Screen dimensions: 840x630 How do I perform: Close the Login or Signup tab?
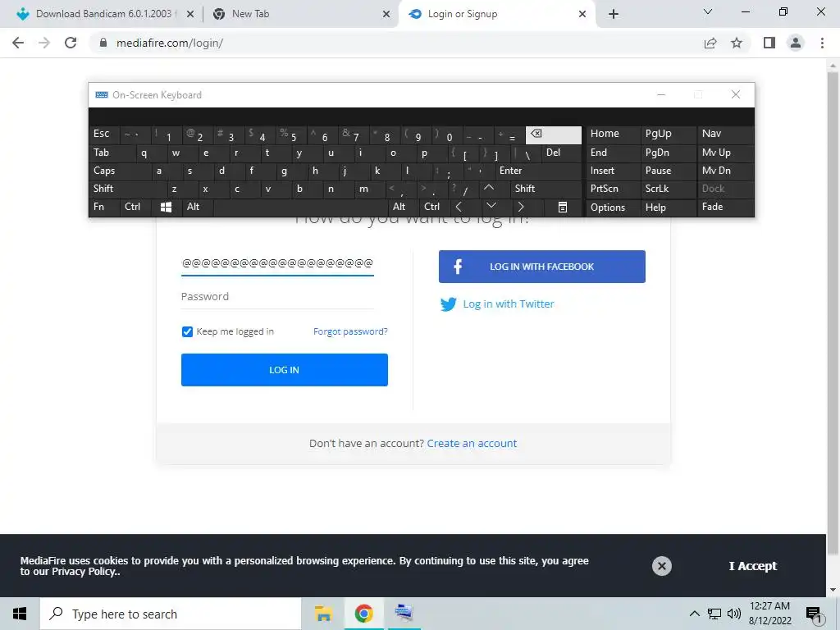(582, 15)
